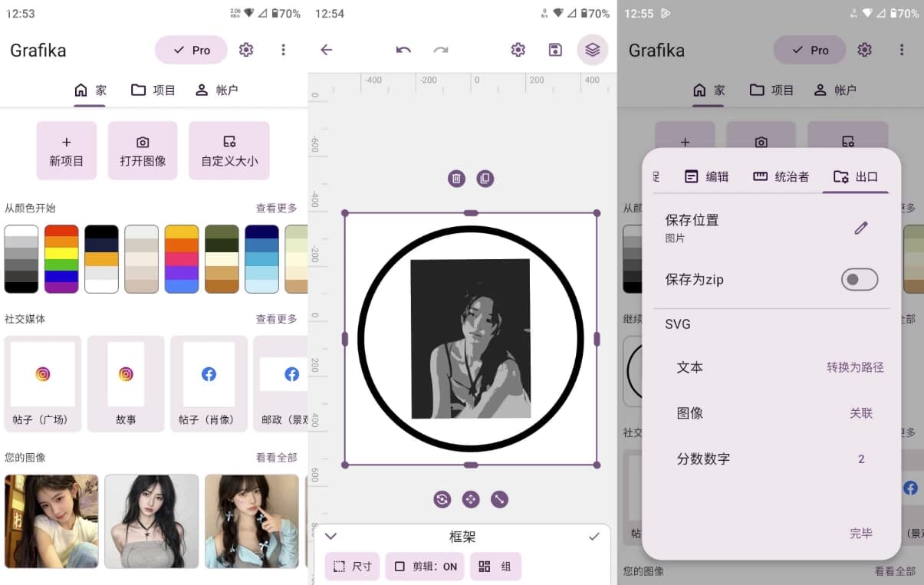The width and height of the screenshot is (924, 585).
Task: Delete the selected frame element
Action: point(456,179)
